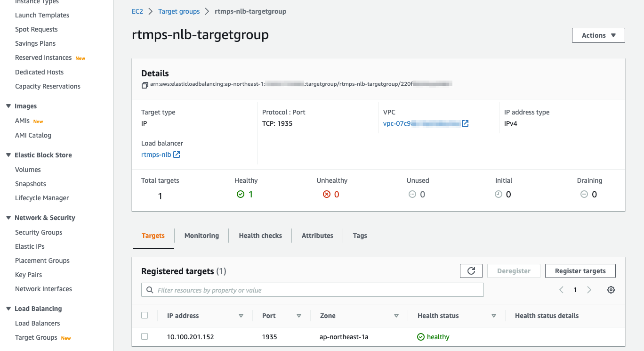Open Network Interfaces in sidebar
The height and width of the screenshot is (351, 644).
coord(43,289)
